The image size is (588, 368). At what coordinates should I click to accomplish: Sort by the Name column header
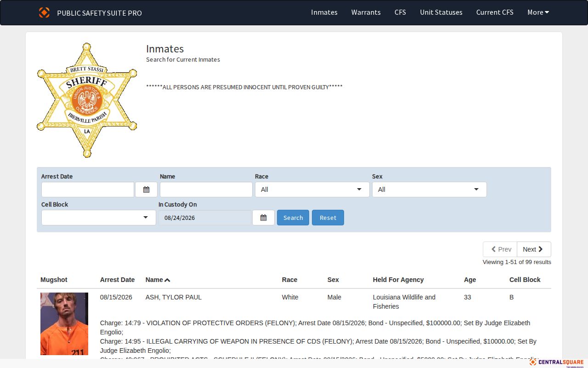158,280
